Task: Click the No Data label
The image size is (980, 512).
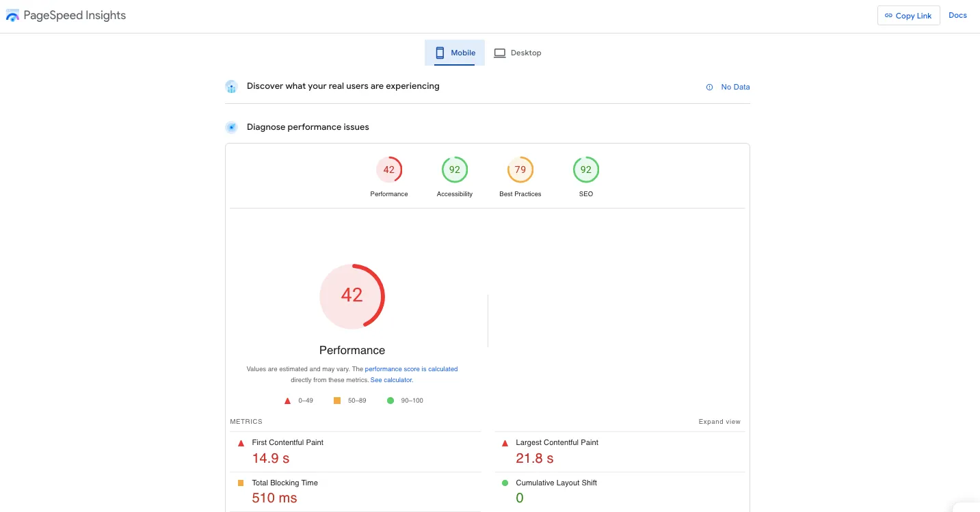Action: click(735, 87)
